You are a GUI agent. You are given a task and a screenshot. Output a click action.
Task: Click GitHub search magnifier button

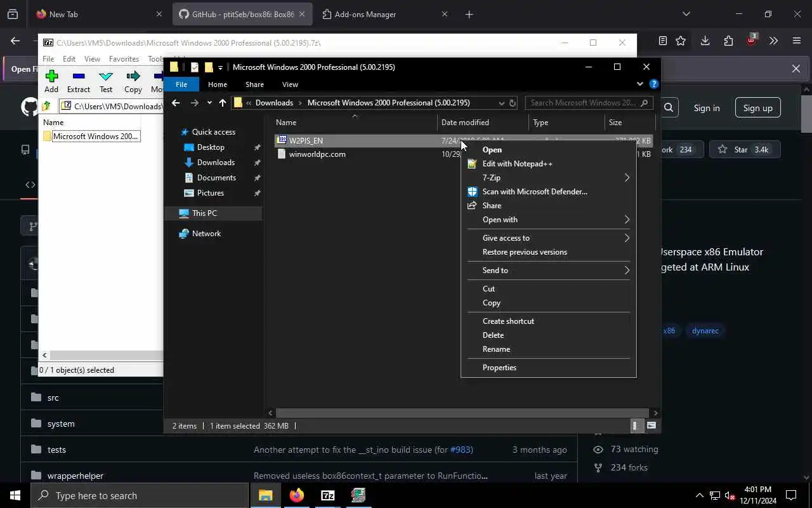669,108
